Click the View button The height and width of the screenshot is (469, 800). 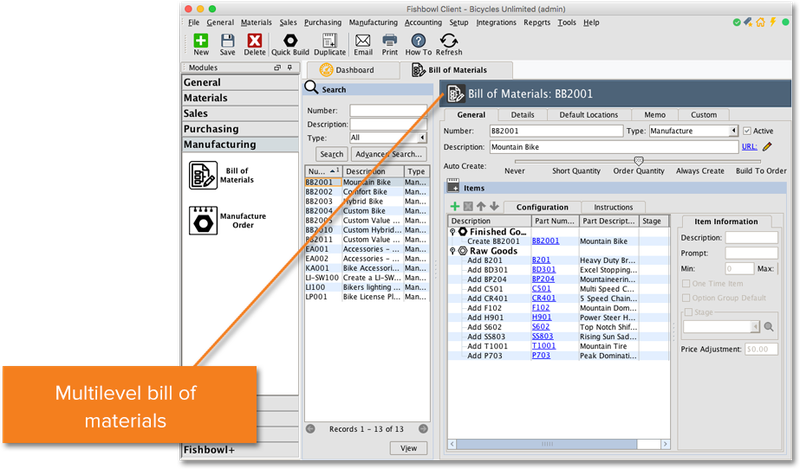pyautogui.click(x=408, y=448)
